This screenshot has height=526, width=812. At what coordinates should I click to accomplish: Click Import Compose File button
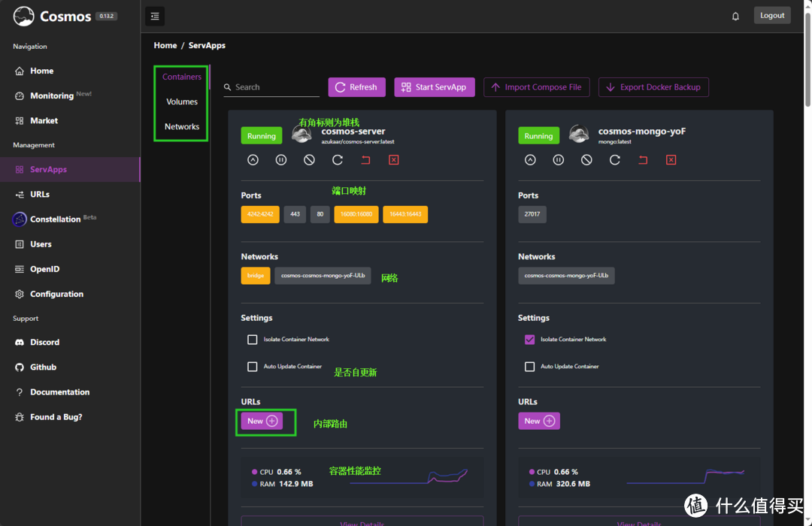pos(537,87)
